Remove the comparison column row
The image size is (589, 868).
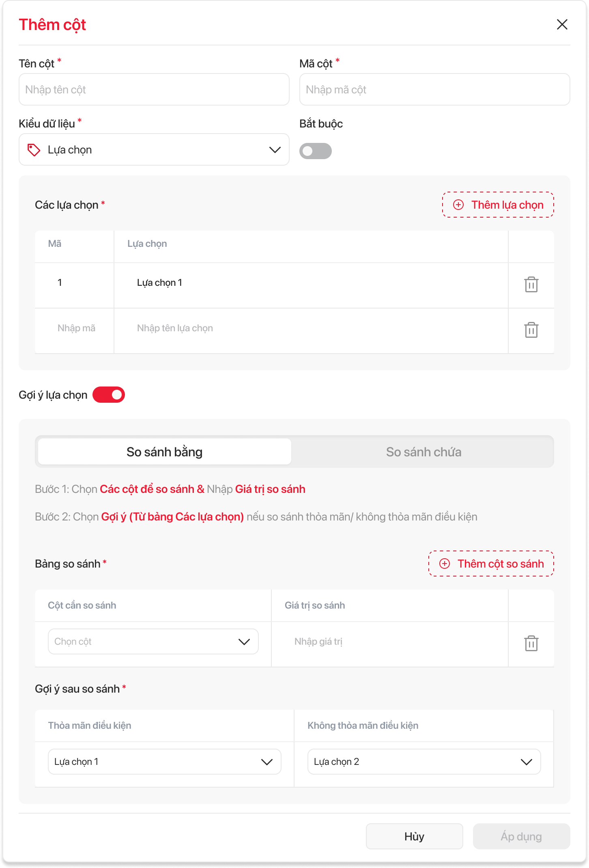pos(531,643)
